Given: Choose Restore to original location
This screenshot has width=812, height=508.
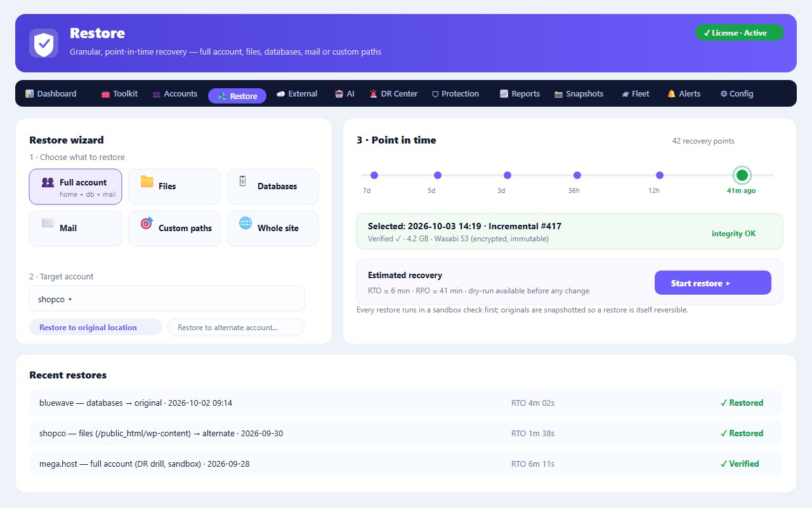Looking at the screenshot, I should (96, 328).
